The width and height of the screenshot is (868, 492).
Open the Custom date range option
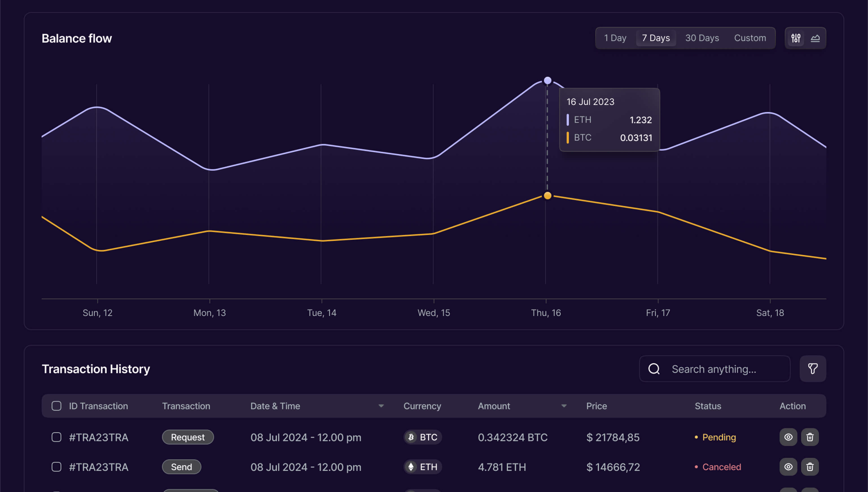[750, 38]
